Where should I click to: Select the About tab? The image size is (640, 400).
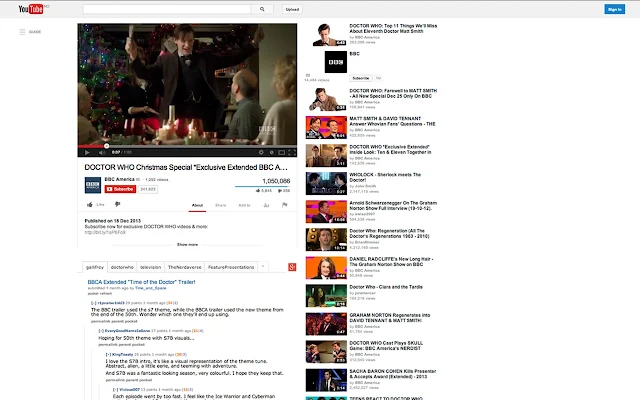198,205
